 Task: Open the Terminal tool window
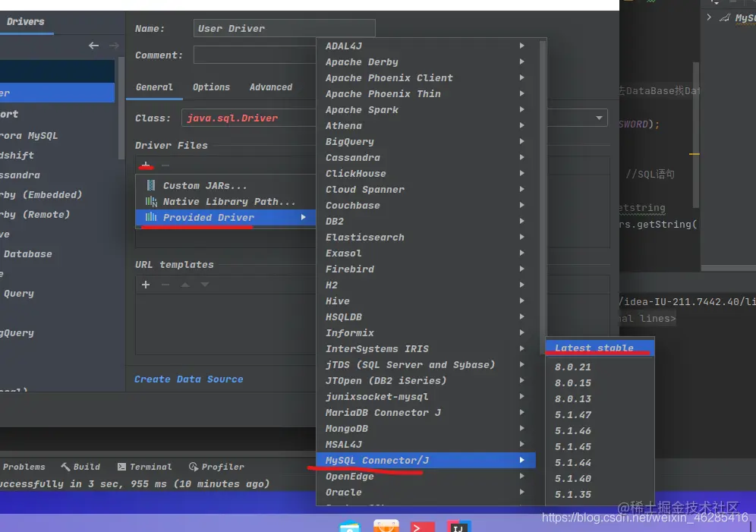145,467
